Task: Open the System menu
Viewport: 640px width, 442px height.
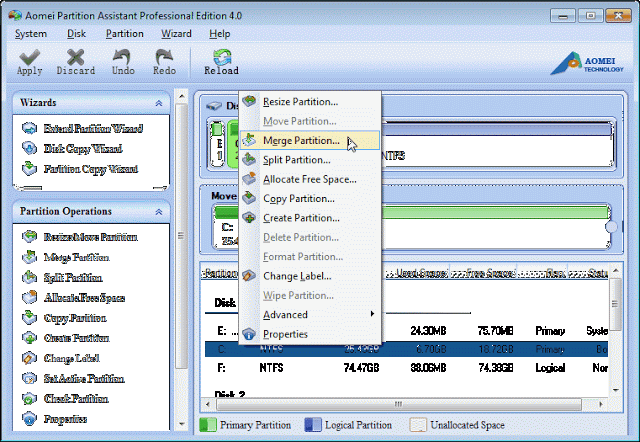Action: (31, 34)
